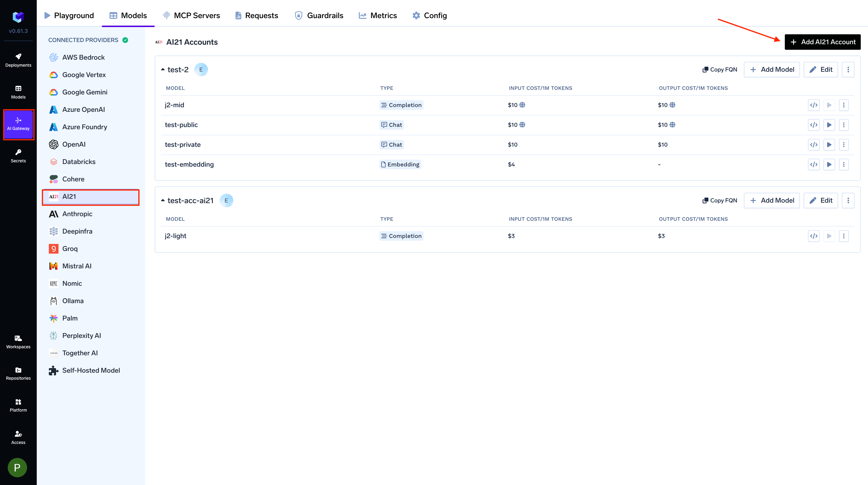This screenshot has height=485, width=868.
Task: Open Workspaces in the sidebar
Action: pyautogui.click(x=18, y=342)
